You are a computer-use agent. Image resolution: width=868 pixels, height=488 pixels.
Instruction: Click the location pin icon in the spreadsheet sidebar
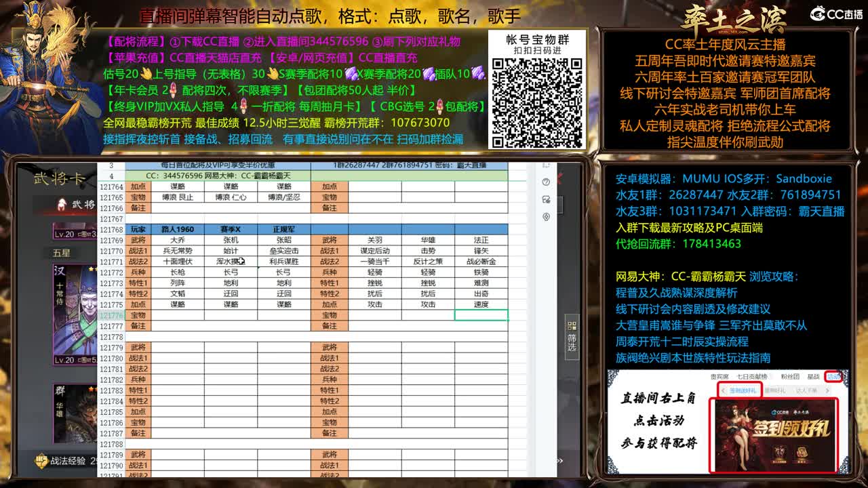[x=546, y=217]
